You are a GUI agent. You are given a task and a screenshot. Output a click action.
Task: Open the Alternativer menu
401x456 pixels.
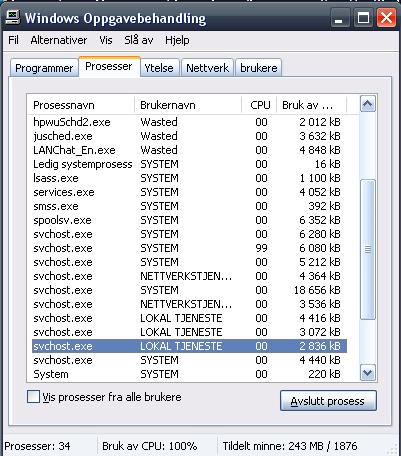coord(59,40)
